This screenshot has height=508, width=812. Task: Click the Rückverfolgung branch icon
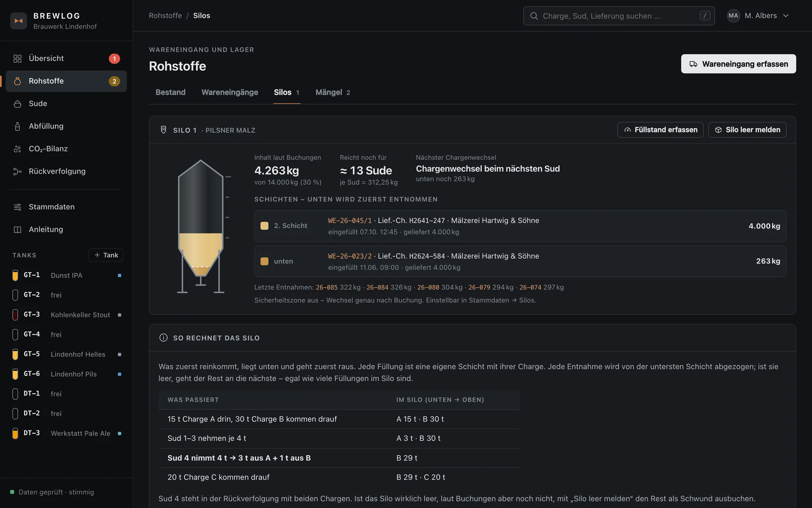(x=17, y=172)
